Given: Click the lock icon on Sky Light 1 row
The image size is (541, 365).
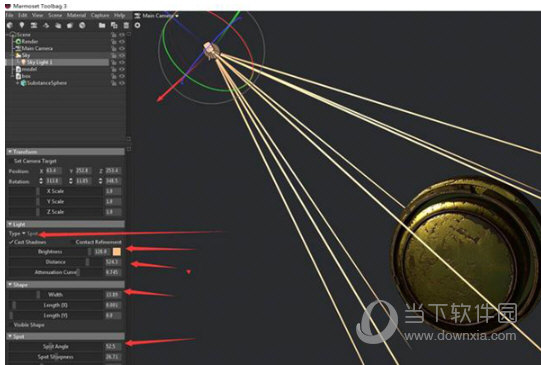Looking at the screenshot, I should click(113, 62).
